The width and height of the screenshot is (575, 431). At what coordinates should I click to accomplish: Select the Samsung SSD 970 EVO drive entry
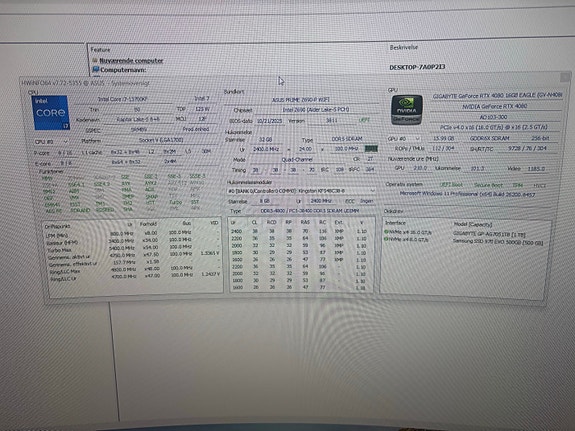pyautogui.click(x=498, y=241)
